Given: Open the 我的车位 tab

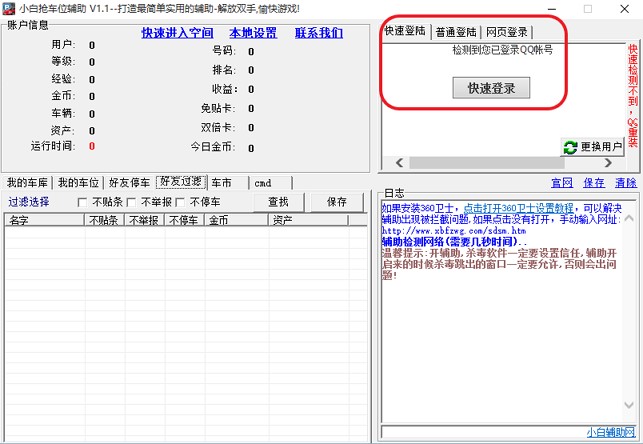Looking at the screenshot, I should 78,183.
